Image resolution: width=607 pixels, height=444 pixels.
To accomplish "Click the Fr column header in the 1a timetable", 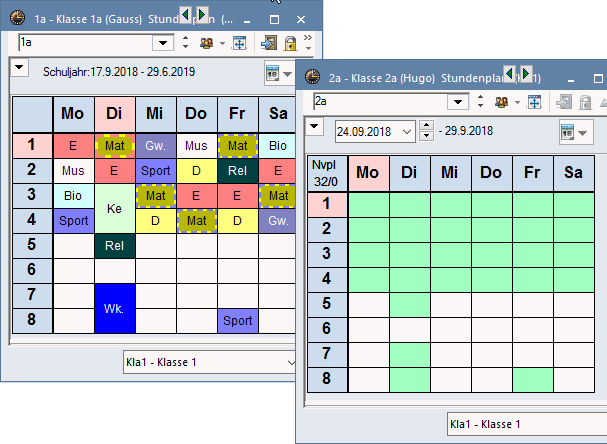I will coord(238,114).
